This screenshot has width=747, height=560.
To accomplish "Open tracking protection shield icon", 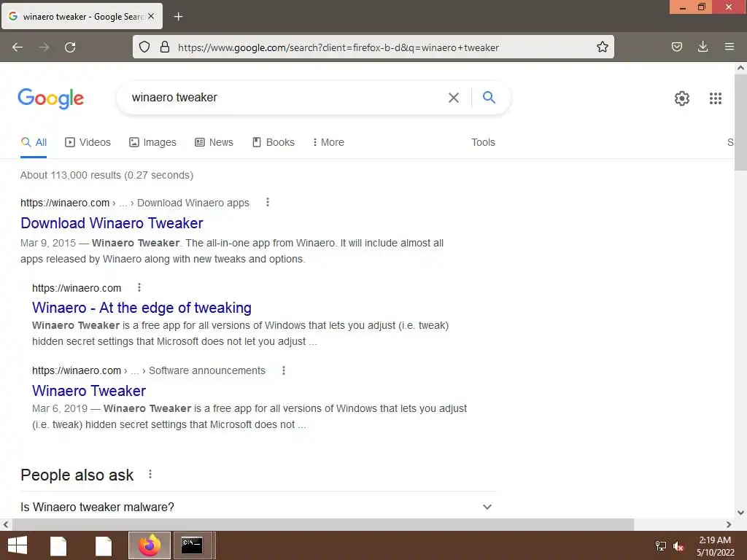I will (x=144, y=47).
